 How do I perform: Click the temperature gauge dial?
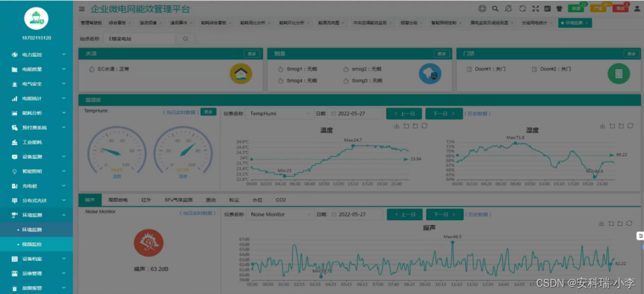coord(117,153)
